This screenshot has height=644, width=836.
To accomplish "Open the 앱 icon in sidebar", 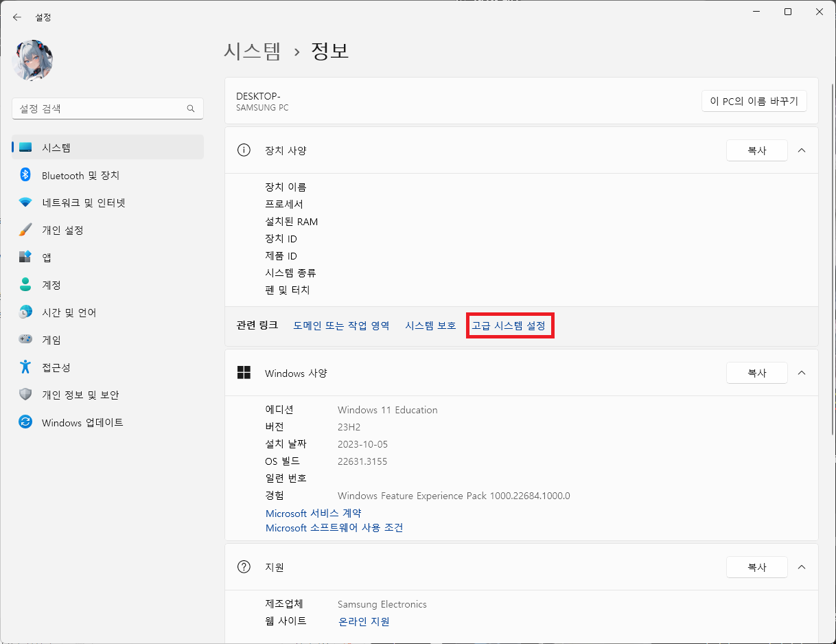I will coord(25,257).
